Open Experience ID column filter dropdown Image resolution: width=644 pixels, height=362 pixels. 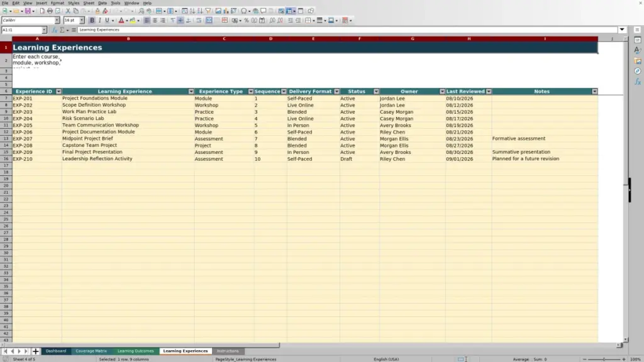coord(58,92)
